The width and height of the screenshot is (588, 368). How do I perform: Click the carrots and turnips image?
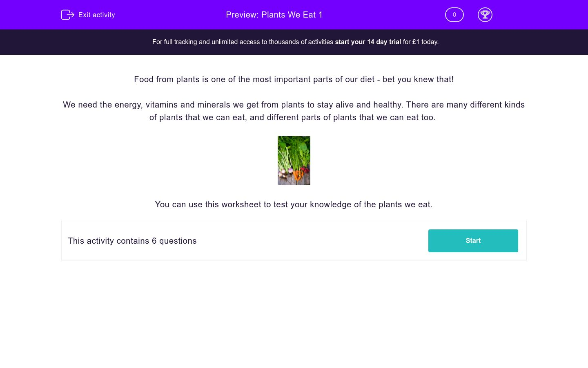294,160
